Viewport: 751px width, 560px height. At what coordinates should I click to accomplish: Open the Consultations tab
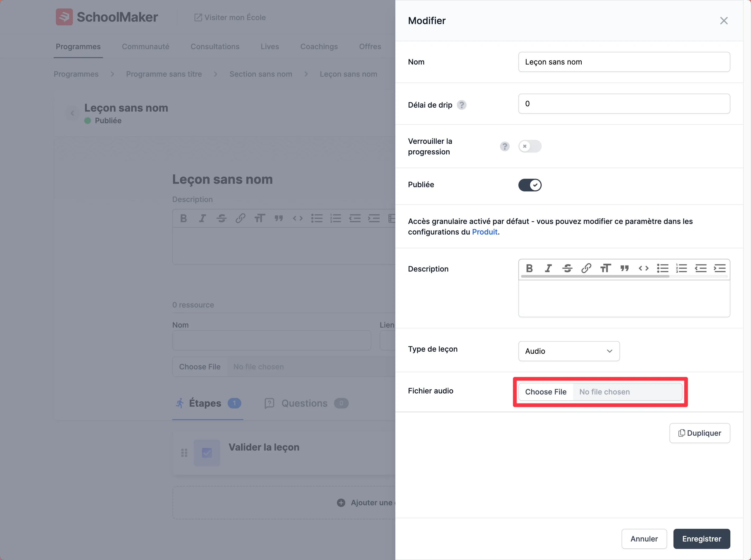(x=215, y=47)
